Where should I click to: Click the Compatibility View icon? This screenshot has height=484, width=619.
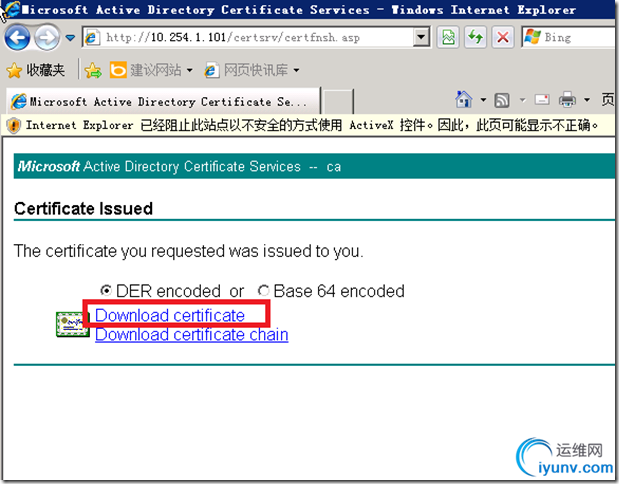pos(448,38)
